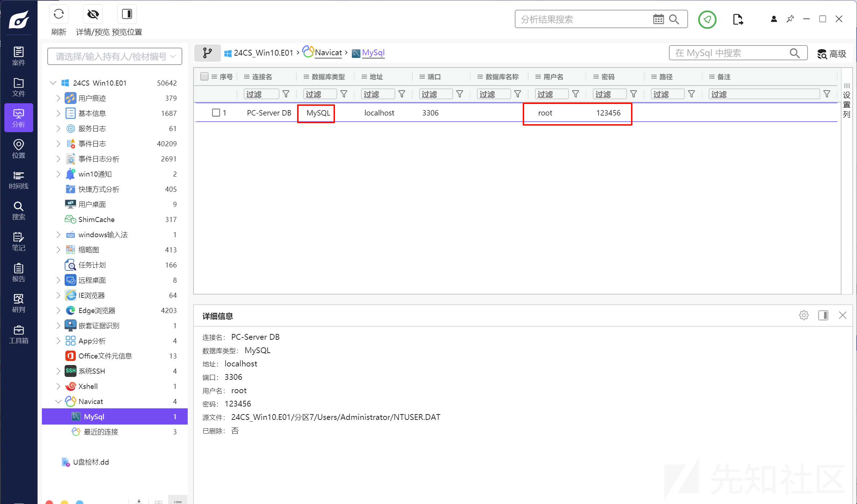Screen dimensions: 857x504
Task: Click the 分析结果搜索 input field
Action: 585,19
